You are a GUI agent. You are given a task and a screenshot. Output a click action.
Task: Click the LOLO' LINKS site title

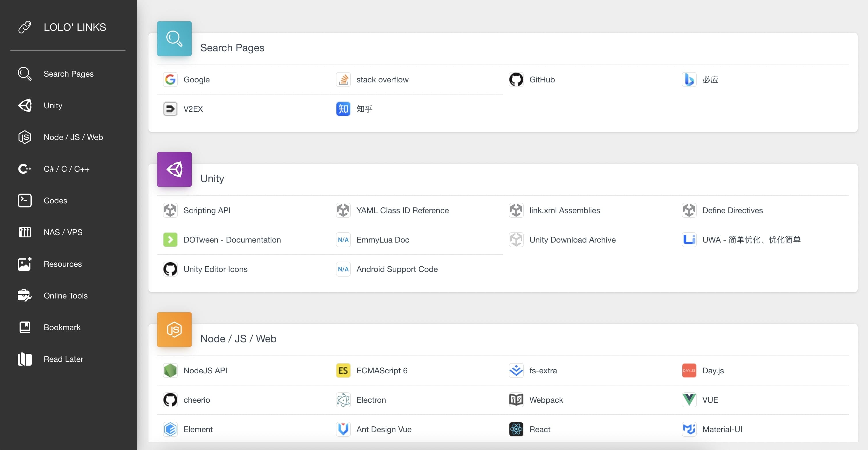click(x=75, y=27)
